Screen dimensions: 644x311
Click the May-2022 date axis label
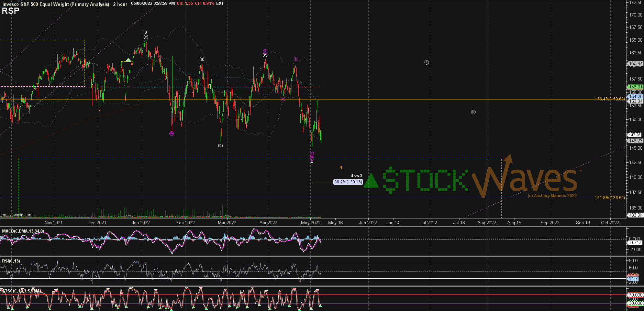click(311, 223)
